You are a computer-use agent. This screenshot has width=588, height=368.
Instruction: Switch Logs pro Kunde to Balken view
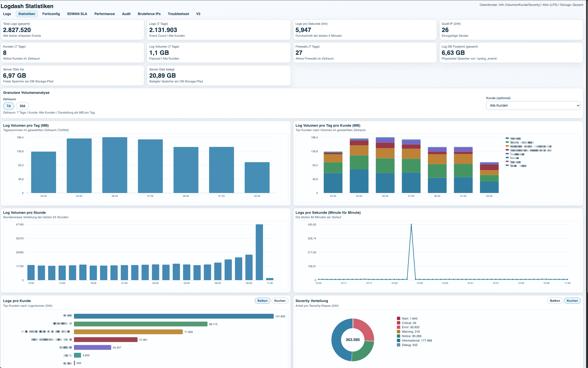(x=262, y=301)
